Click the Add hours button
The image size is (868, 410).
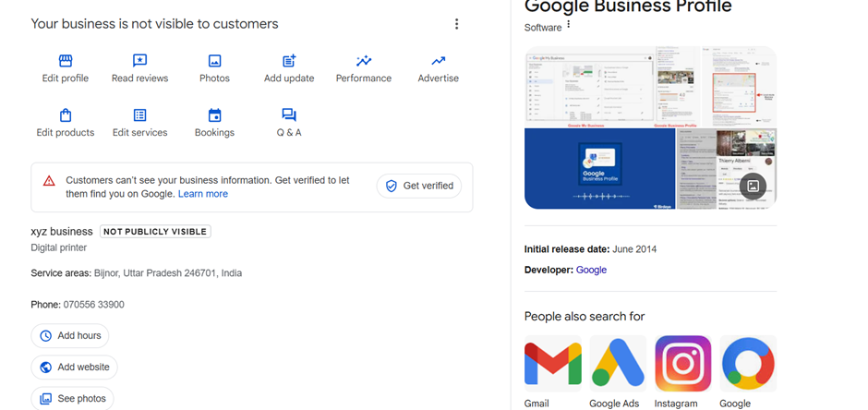click(x=70, y=336)
